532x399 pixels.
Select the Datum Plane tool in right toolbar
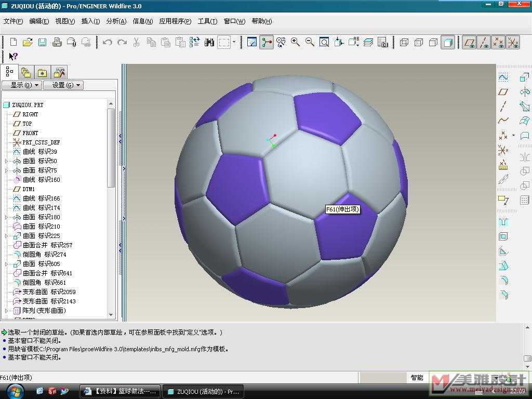(x=503, y=91)
